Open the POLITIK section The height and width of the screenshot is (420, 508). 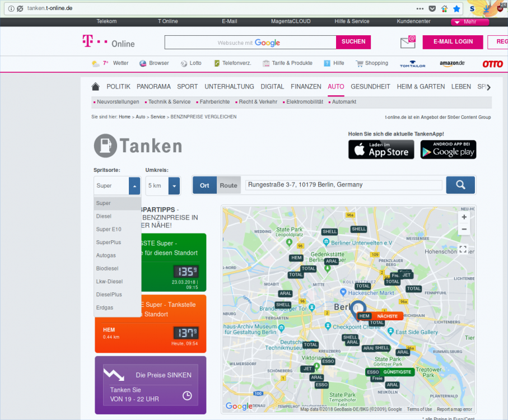tap(118, 86)
